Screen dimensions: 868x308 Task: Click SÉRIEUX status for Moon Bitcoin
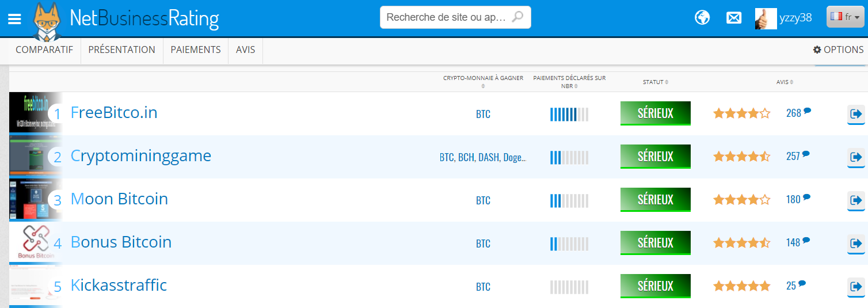(656, 200)
